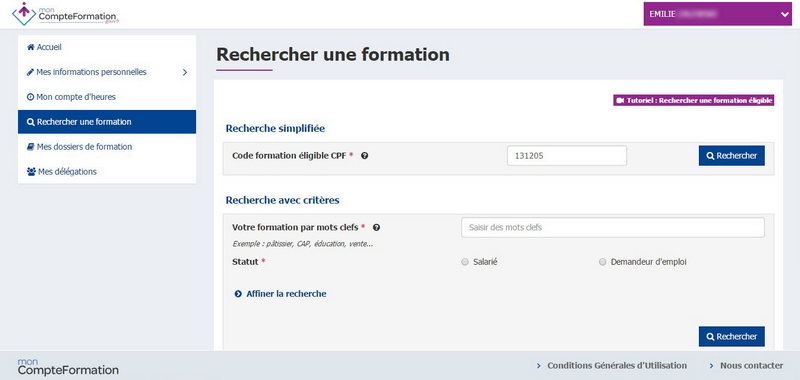The width and height of the screenshot is (800, 380).
Task: Expand the Mes informations personnelles chevron arrow
Action: [185, 72]
